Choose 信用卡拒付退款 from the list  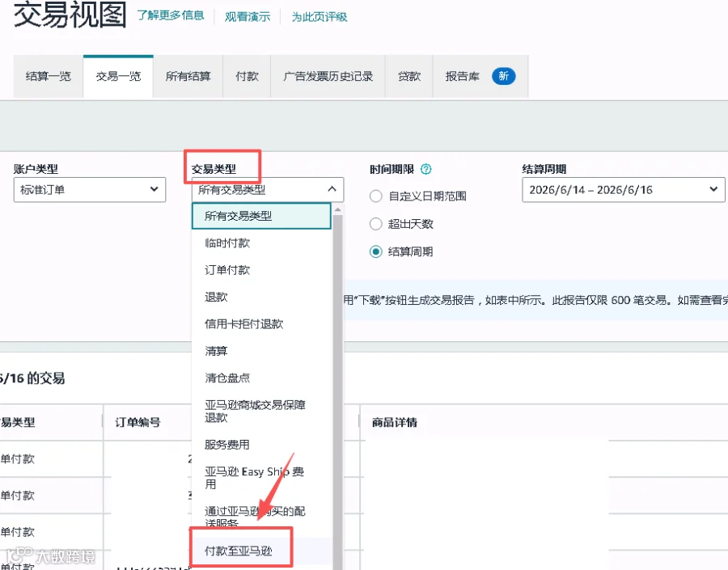261,323
